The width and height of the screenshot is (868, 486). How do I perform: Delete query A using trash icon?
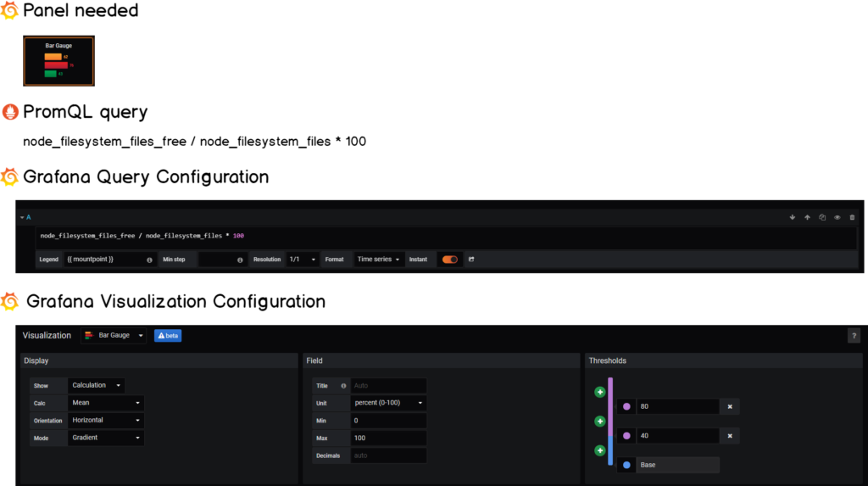pyautogui.click(x=852, y=217)
